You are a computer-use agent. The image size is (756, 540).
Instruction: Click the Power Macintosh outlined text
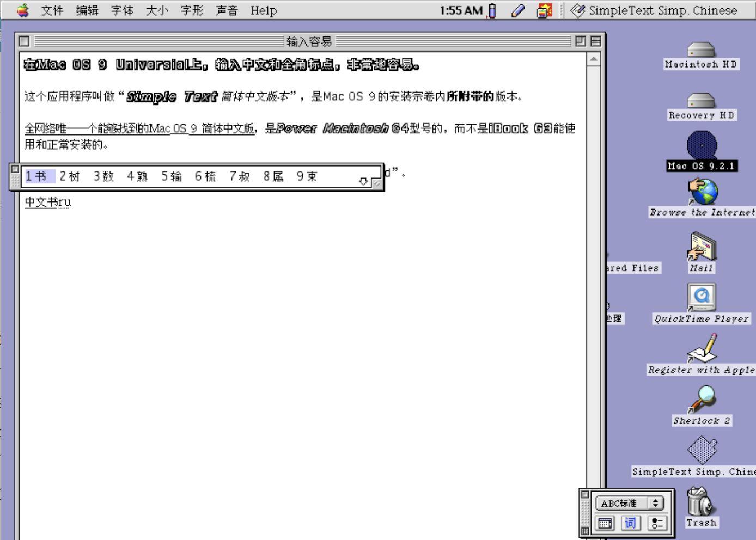332,128
